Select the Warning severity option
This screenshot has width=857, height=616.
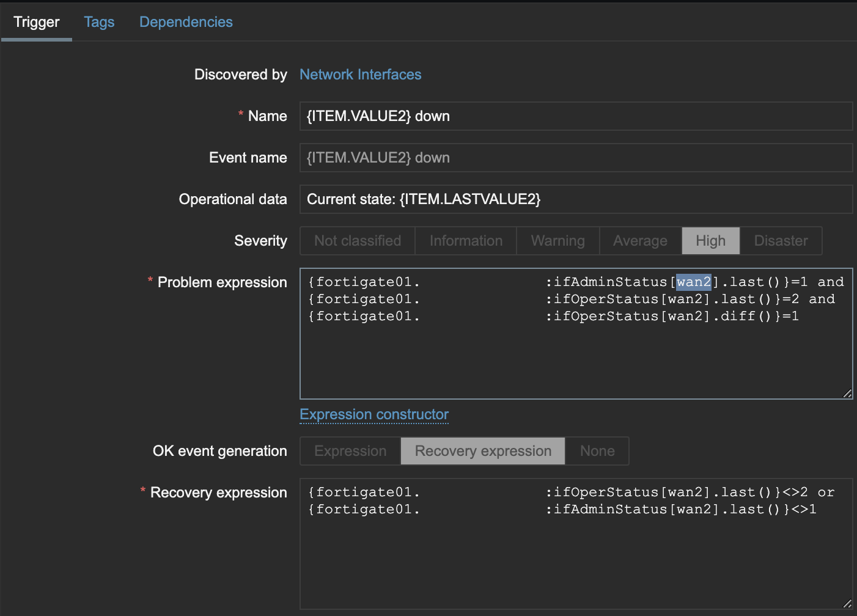[x=557, y=241]
